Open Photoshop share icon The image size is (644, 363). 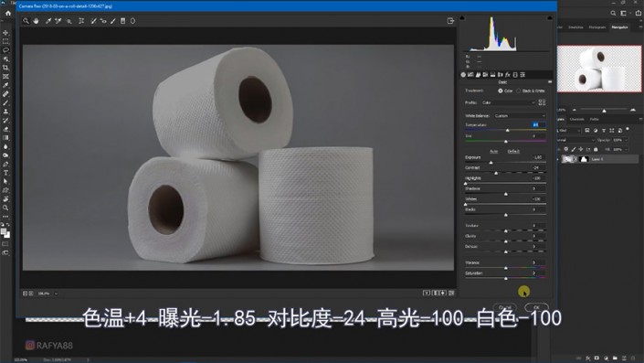point(639,13)
